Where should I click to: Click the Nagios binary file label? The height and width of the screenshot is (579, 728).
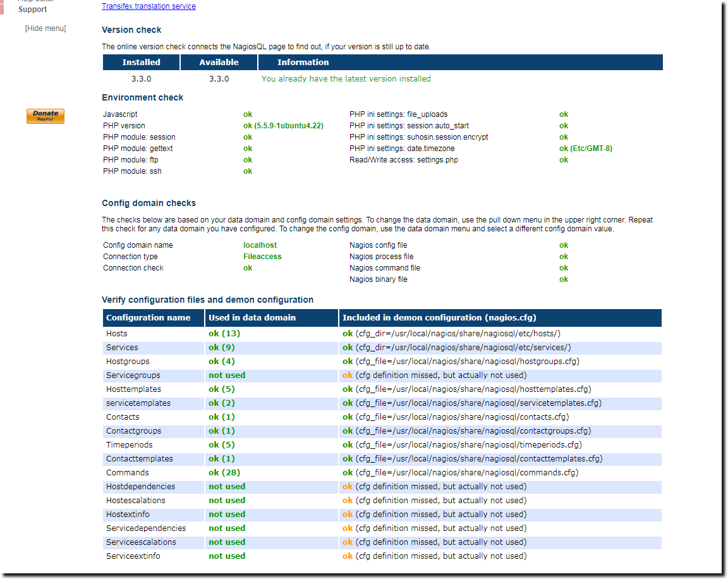(379, 279)
